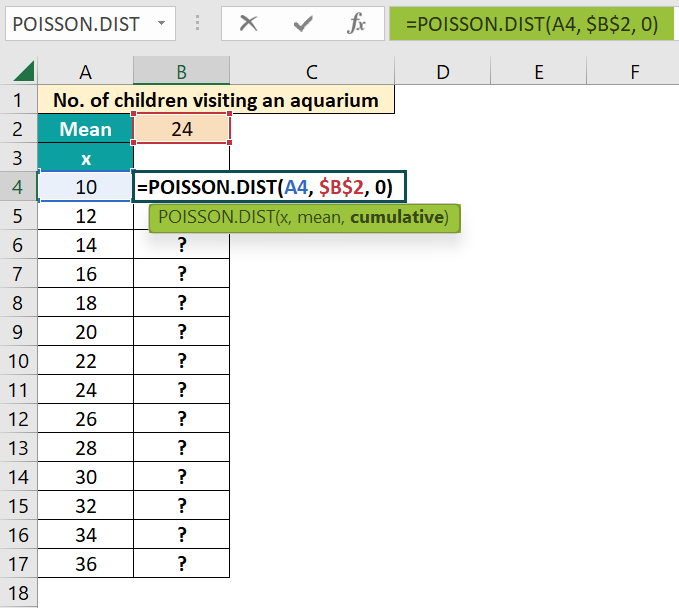Click the mean value cell B2 with 24
This screenshot has height=608, width=679.
click(x=181, y=129)
